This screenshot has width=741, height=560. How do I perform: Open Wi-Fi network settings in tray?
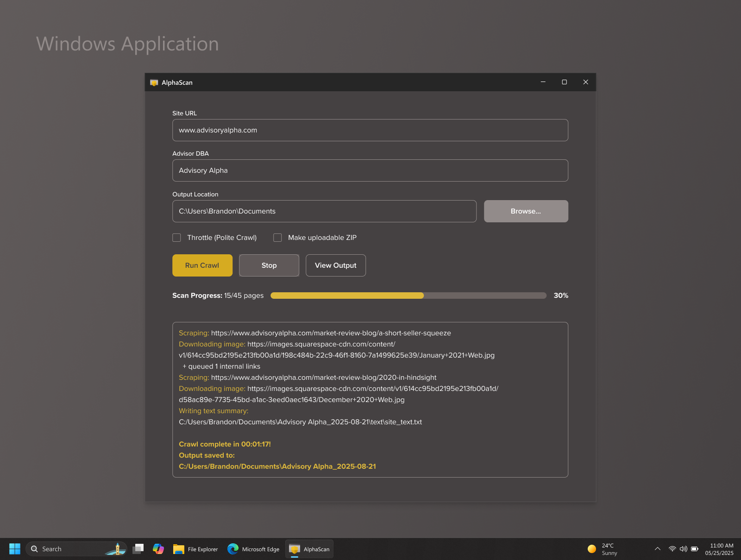click(672, 549)
